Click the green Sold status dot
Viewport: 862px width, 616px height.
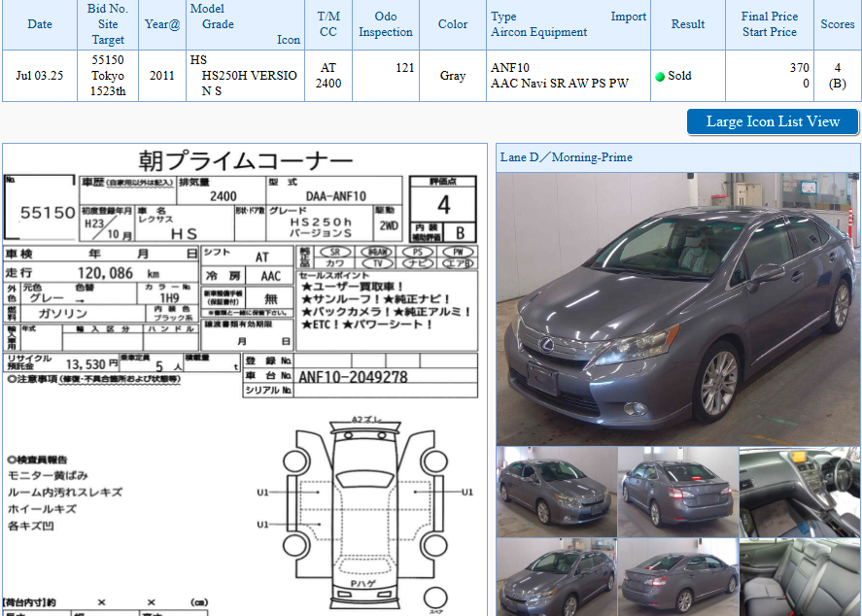tap(660, 77)
